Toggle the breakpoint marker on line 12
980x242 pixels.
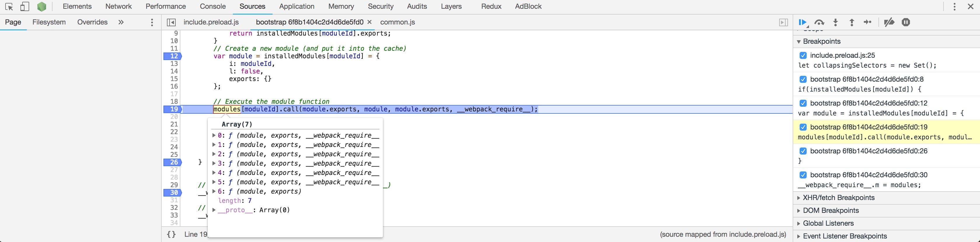coord(173,56)
